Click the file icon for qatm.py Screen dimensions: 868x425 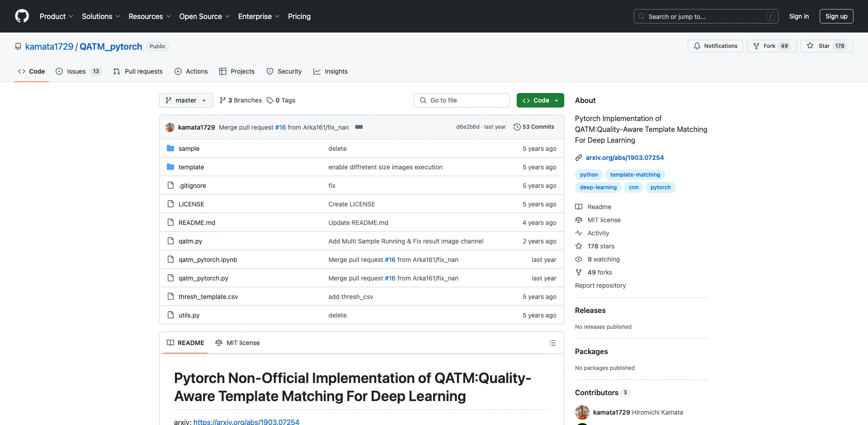pyautogui.click(x=170, y=241)
